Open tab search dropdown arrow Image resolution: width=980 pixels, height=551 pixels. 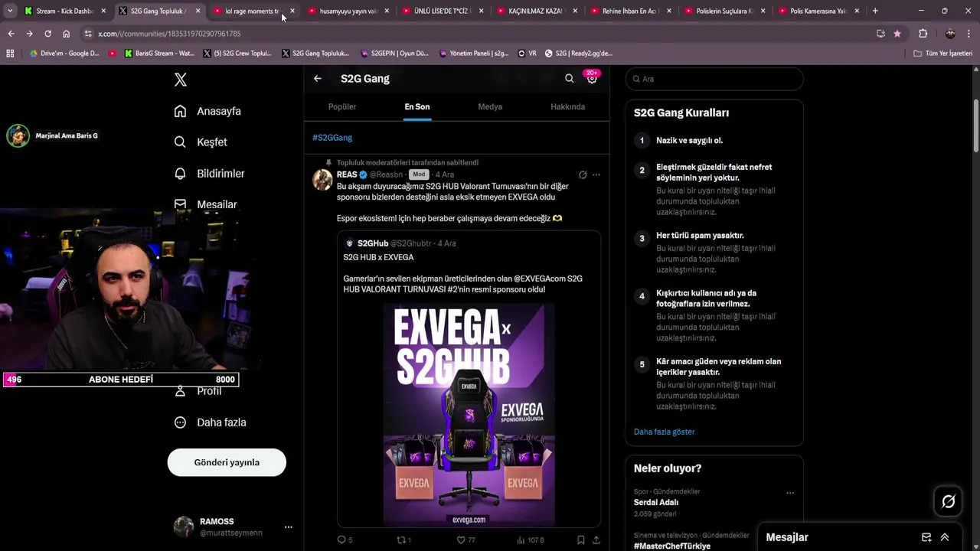point(10,11)
